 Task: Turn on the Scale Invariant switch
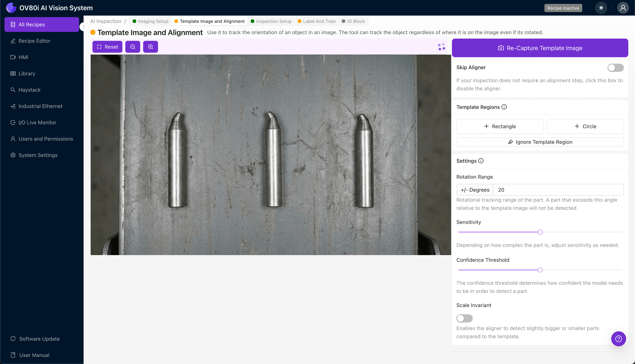(x=464, y=318)
